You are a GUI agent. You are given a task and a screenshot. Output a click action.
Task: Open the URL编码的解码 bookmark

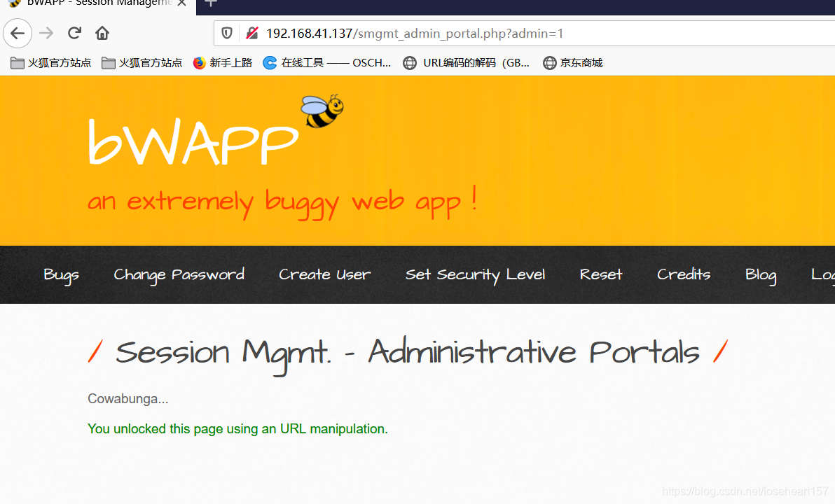(466, 63)
